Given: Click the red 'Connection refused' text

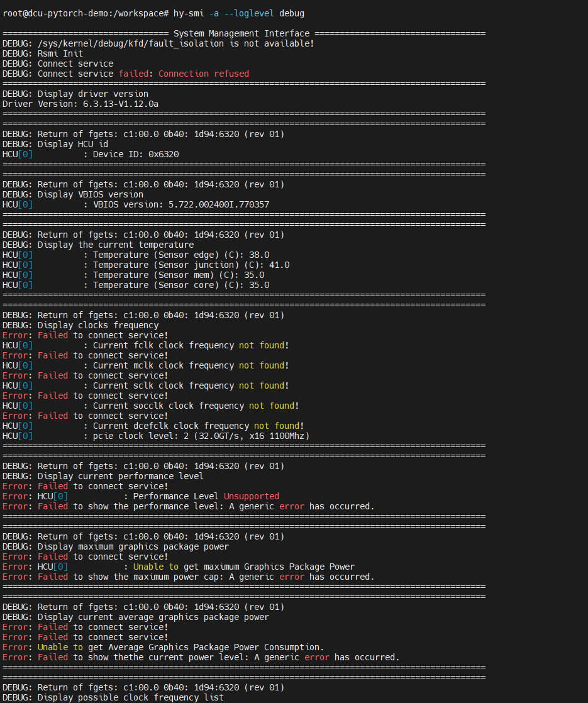Looking at the screenshot, I should pos(204,74).
